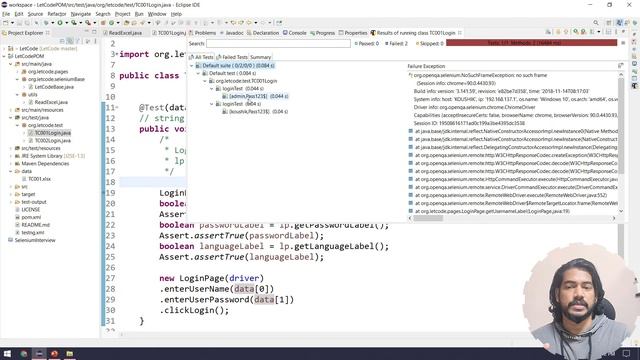Open Chrome from the taskbar
The height and width of the screenshot is (360, 640).
[24, 353]
